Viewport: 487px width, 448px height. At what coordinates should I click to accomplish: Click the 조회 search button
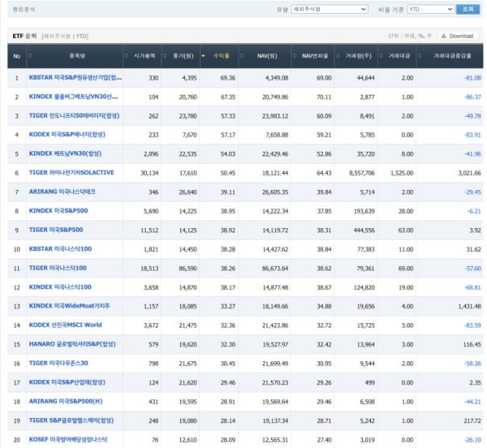(x=468, y=9)
